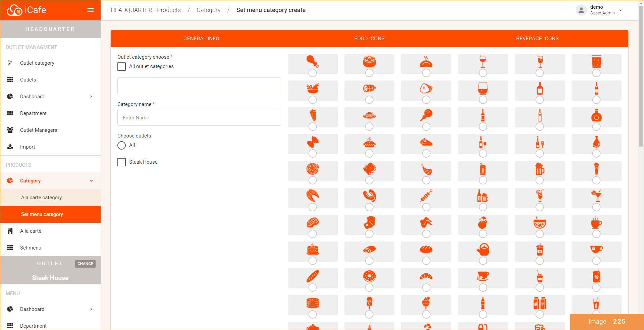Select radio under hot coffee cup icon
The image size is (644, 330).
pos(596,234)
